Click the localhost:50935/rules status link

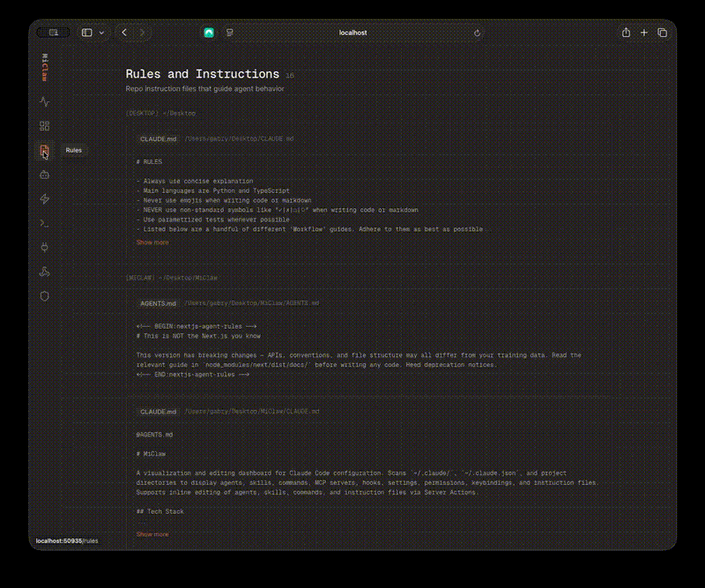point(67,540)
